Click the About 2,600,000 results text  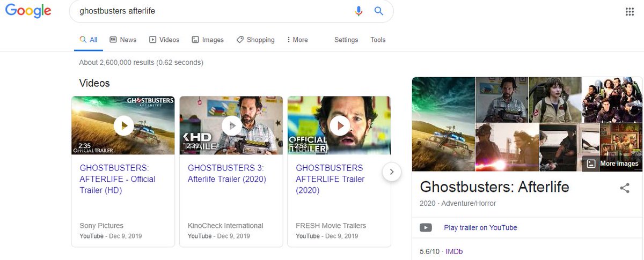click(141, 63)
